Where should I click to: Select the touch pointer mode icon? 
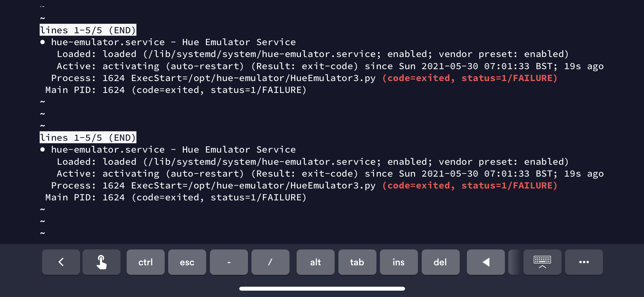click(101, 262)
